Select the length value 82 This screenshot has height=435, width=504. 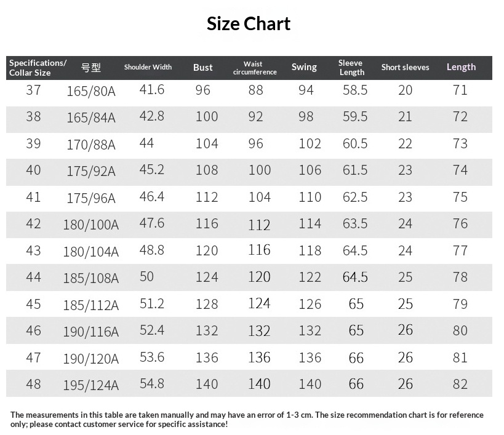coord(460,384)
